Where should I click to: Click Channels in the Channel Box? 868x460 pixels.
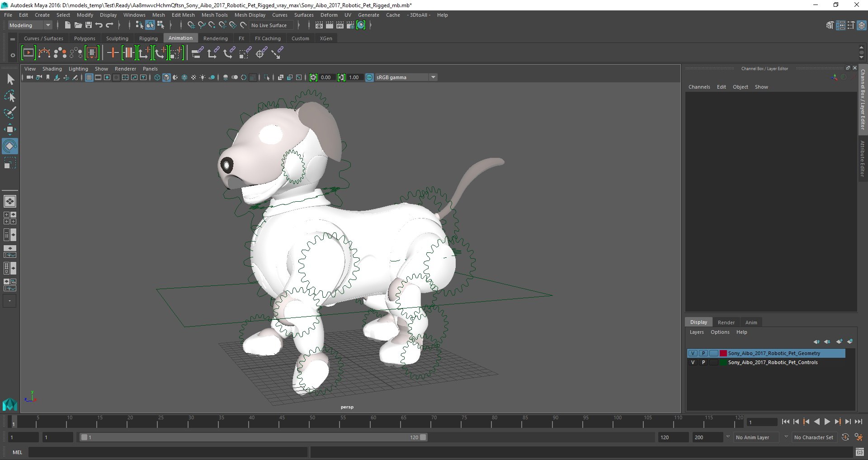pyautogui.click(x=699, y=87)
